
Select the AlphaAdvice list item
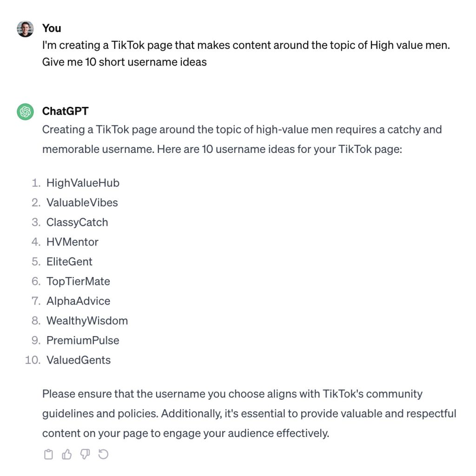[78, 301]
